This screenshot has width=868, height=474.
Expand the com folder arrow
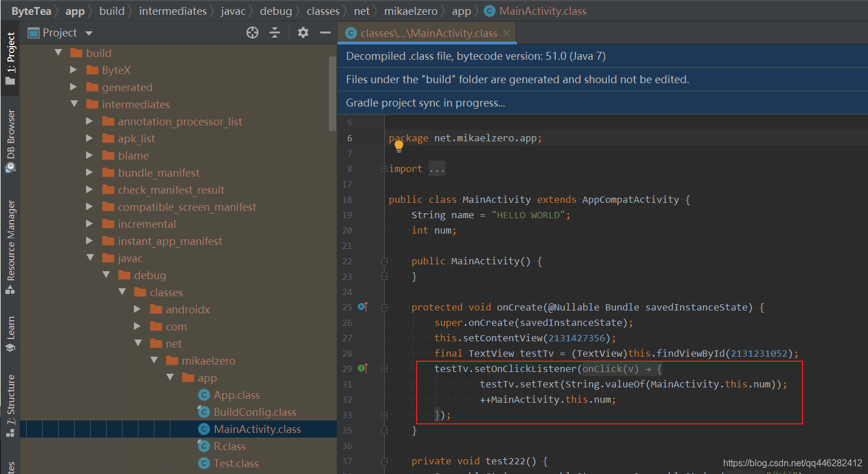point(137,326)
